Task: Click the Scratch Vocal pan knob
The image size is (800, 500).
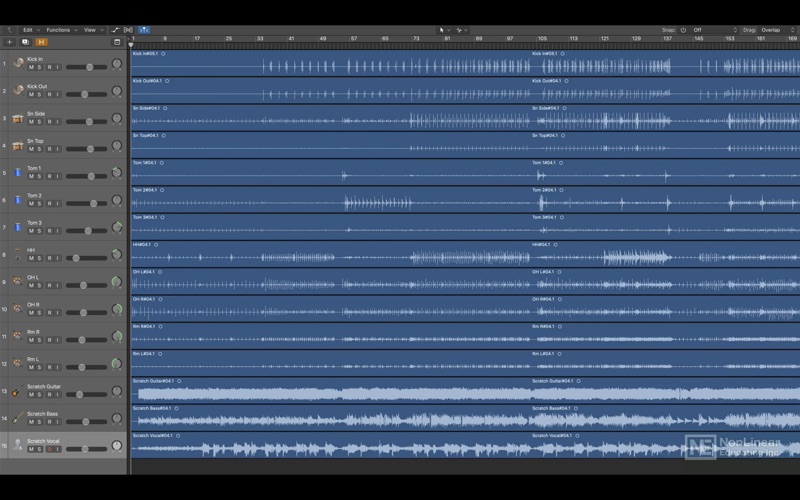Action: click(117, 446)
